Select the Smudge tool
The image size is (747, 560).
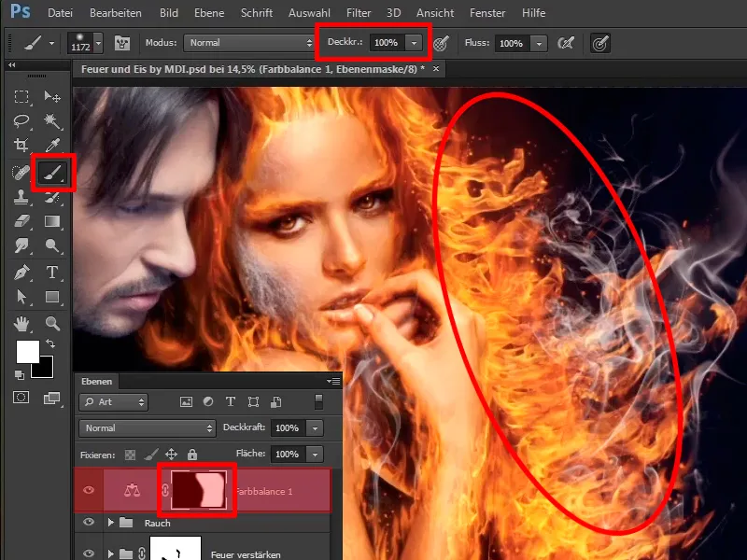click(x=21, y=245)
